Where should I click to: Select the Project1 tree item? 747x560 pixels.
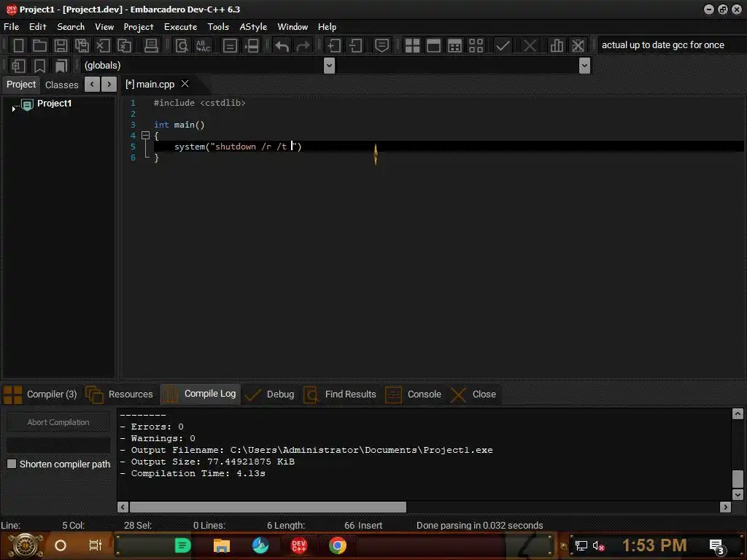54,104
